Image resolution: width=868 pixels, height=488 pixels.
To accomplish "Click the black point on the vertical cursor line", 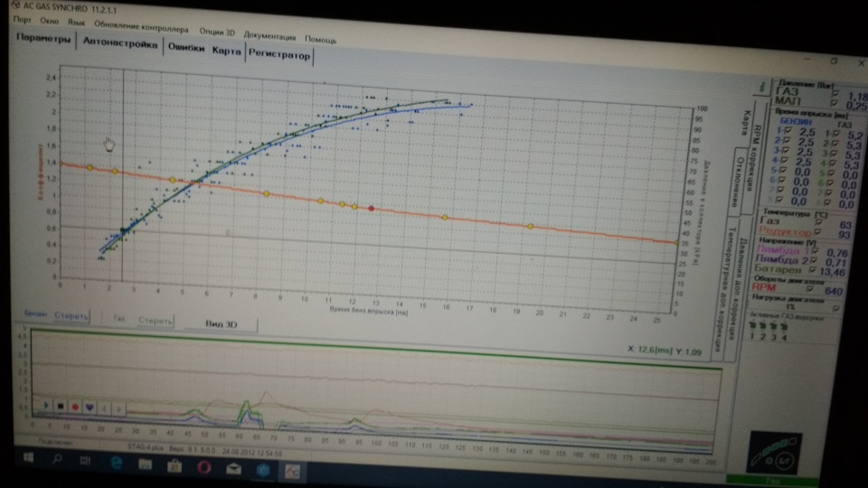I will click(x=123, y=230).
